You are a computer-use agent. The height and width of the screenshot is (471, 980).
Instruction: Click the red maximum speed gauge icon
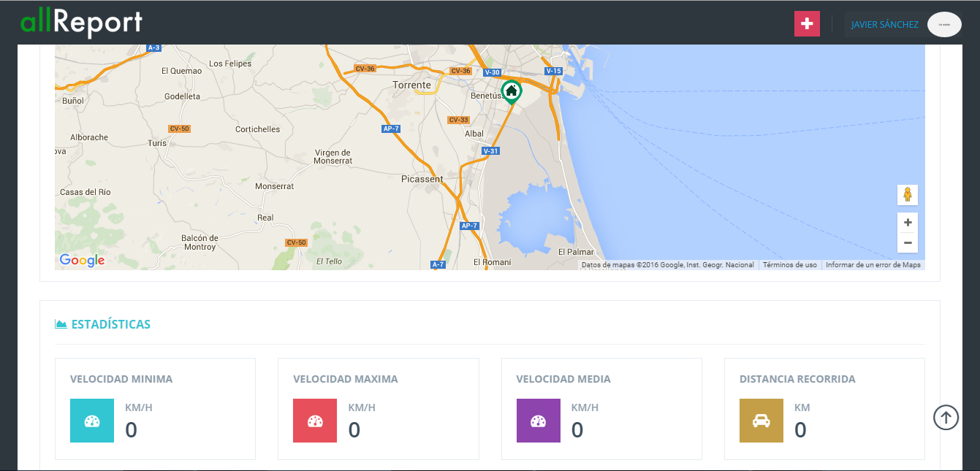pyautogui.click(x=315, y=421)
